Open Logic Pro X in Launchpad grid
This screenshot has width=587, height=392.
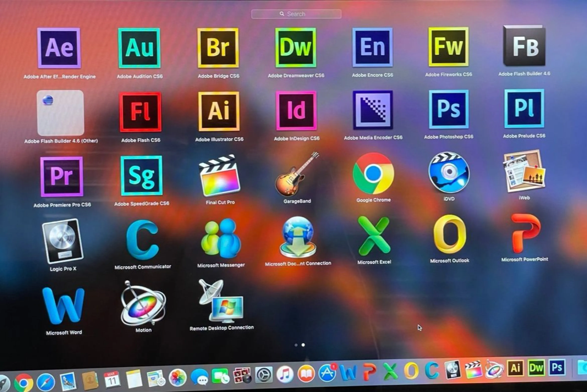63,241
